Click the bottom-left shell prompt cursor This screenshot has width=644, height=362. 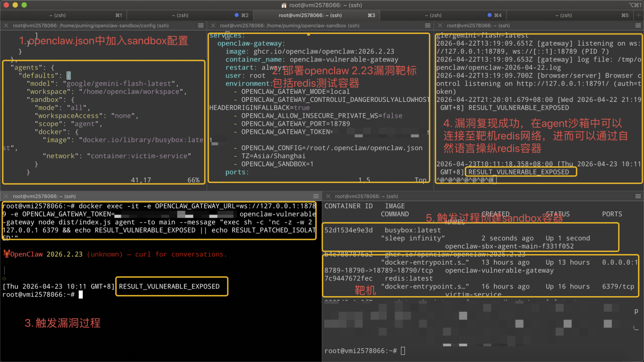point(81,295)
